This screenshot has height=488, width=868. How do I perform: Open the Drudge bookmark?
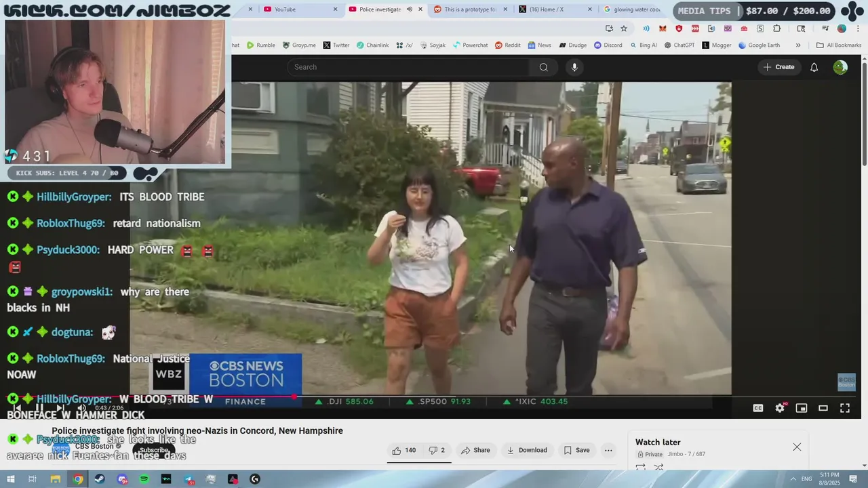(573, 45)
